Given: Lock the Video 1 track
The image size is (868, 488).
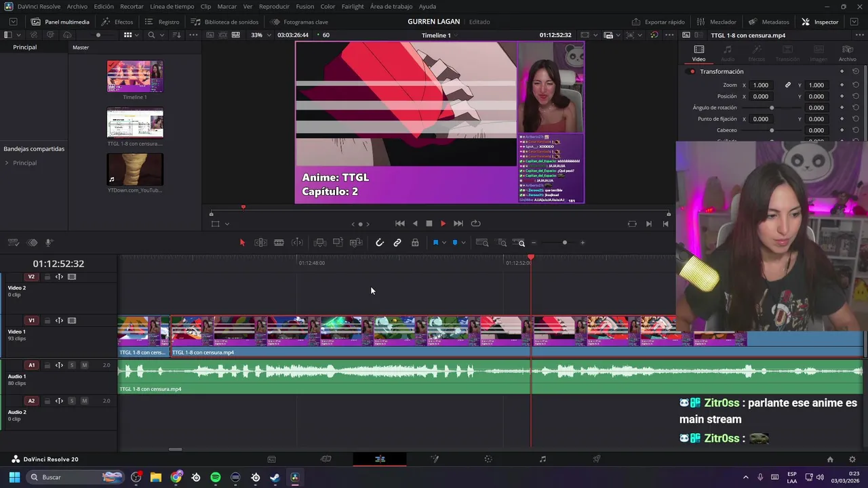Looking at the screenshot, I should [47, 321].
